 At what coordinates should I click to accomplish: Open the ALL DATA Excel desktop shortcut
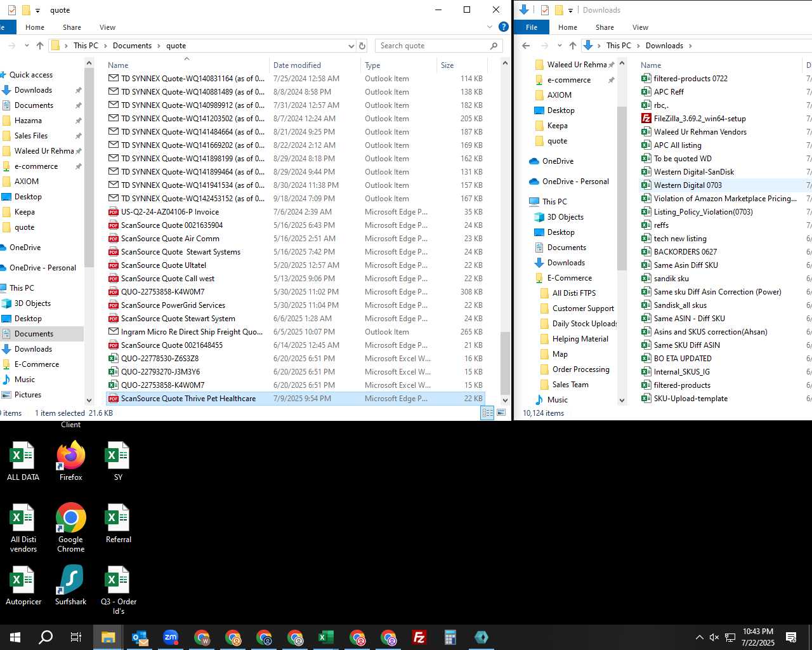[x=23, y=461]
